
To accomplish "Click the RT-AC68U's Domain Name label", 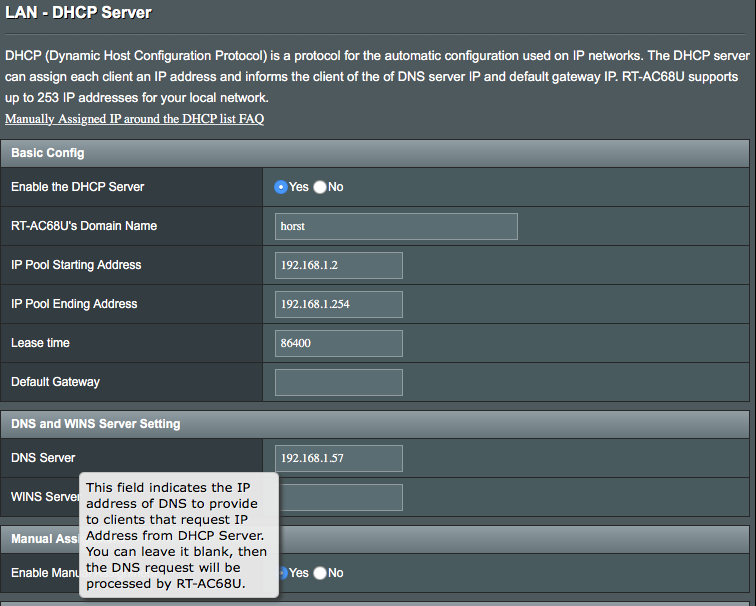I will (x=84, y=226).
